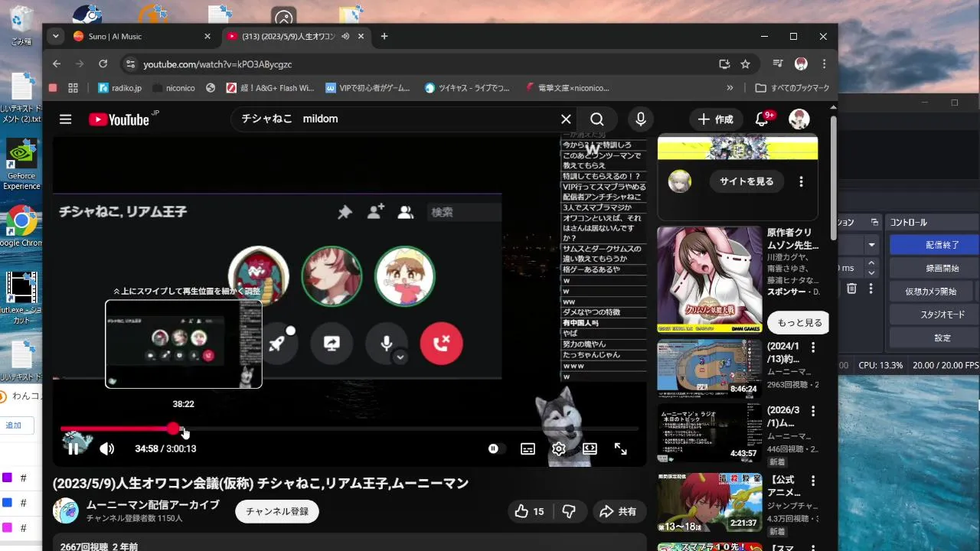
Task: Mute the YouTube tab via speaker icon
Action: [345, 36]
